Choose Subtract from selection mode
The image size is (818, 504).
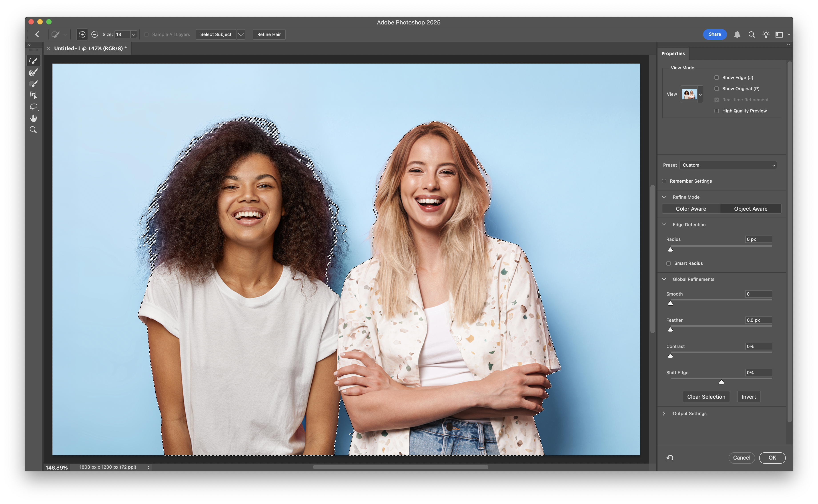[x=95, y=34]
